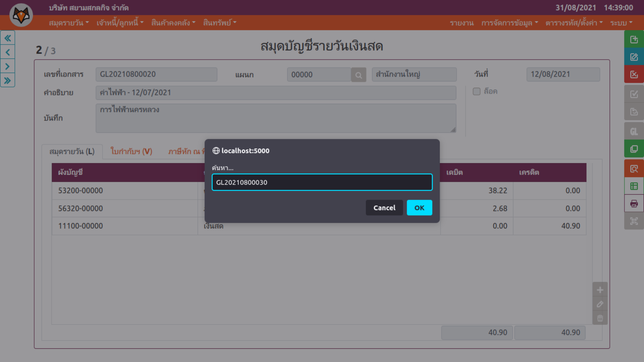Screen dimensions: 644x362
Task: Click the pencil edit row icon
Action: pos(600,304)
